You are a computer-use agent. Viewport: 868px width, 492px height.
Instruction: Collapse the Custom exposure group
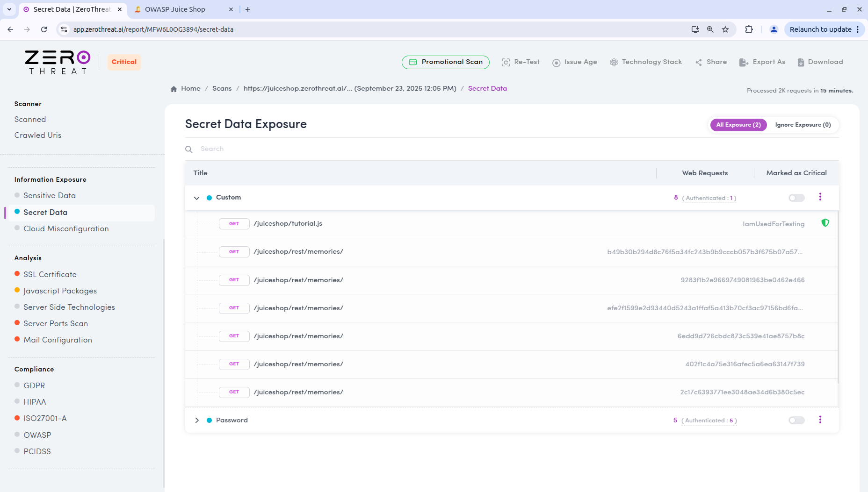[197, 198]
